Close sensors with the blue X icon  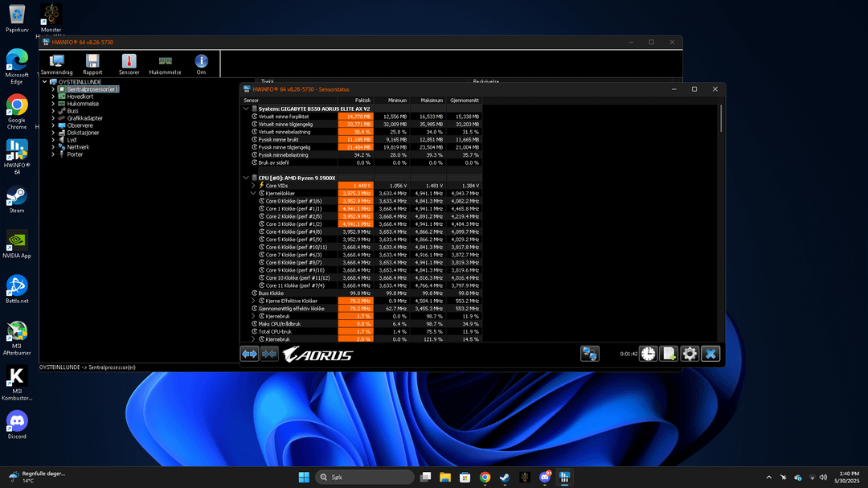click(710, 354)
